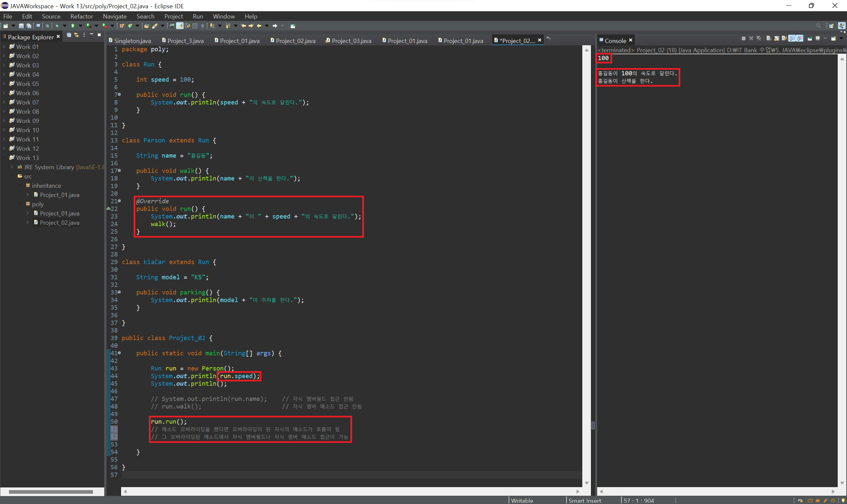Click the Save floppy disk icon
This screenshot has height=504, width=847.
21,26
